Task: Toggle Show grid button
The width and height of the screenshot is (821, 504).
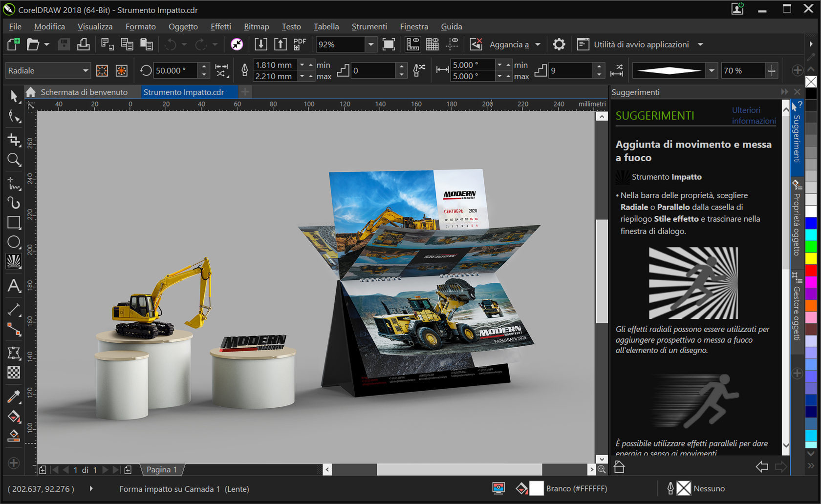Action: pos(432,44)
